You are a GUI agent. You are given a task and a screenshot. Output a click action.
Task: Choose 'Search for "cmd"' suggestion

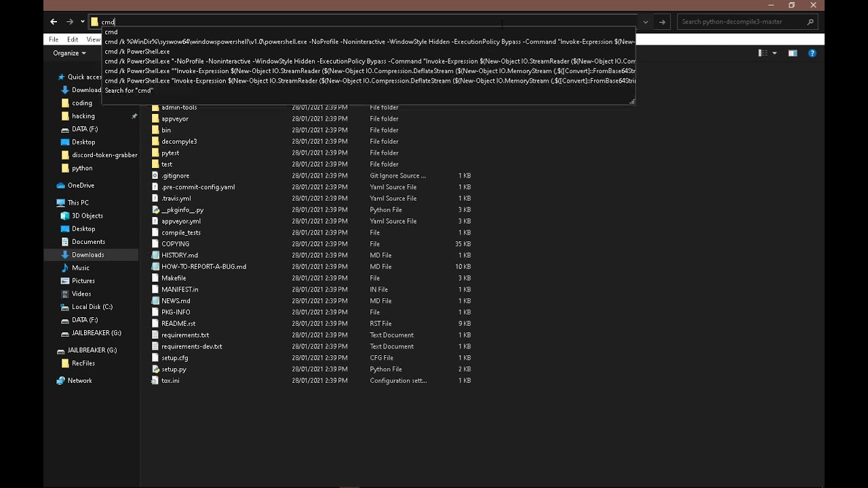368,90
